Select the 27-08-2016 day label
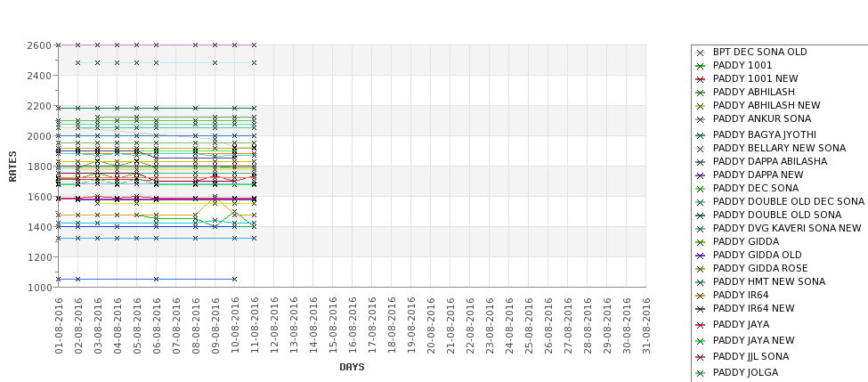The height and width of the screenshot is (382, 868). (x=567, y=326)
